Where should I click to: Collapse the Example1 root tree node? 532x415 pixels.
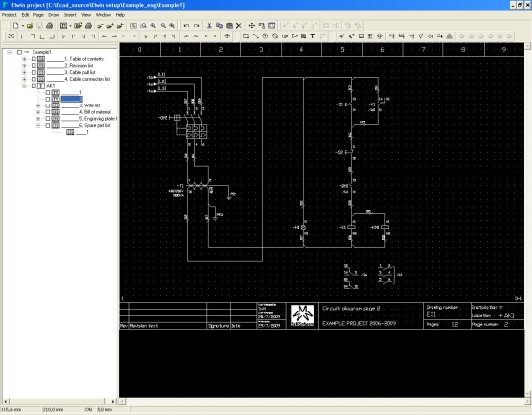pyautogui.click(x=10, y=52)
